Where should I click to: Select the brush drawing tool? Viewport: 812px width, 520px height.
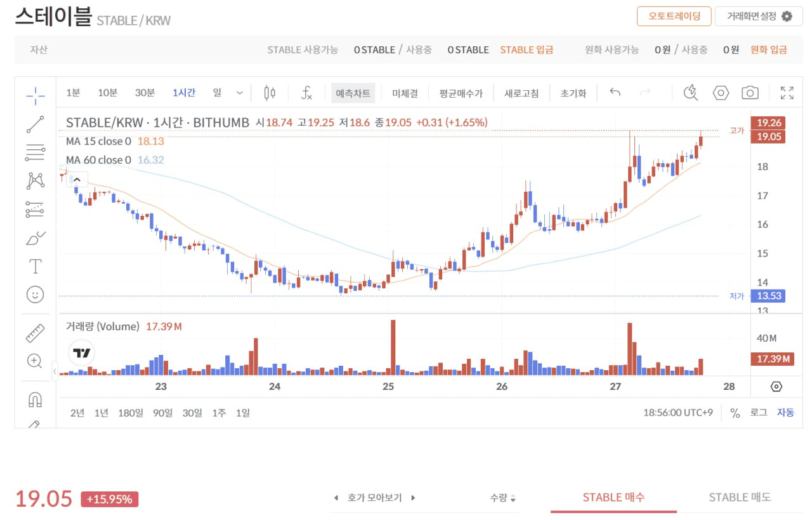tap(35, 238)
